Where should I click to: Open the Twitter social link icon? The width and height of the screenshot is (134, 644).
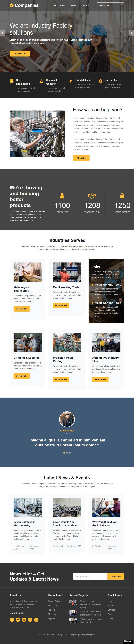point(18,619)
